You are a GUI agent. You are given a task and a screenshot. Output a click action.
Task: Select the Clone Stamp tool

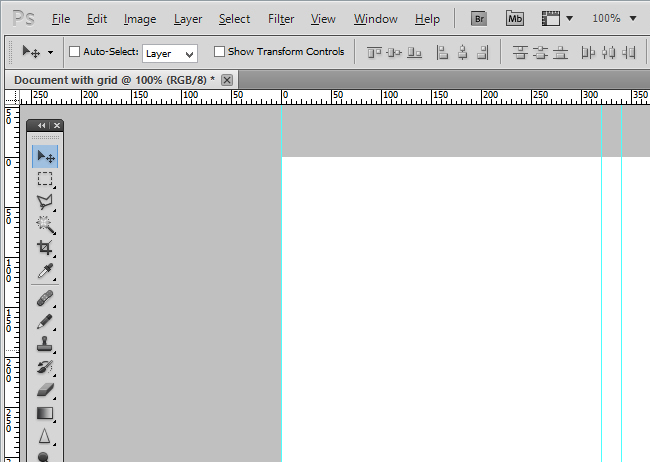click(x=45, y=344)
